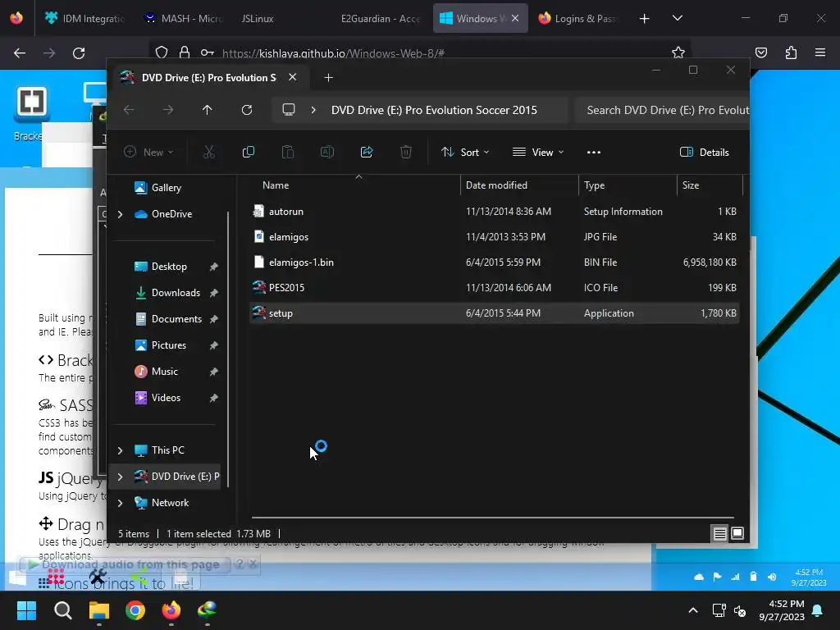840x630 pixels.
Task: Open the View dropdown menu
Action: coord(538,152)
